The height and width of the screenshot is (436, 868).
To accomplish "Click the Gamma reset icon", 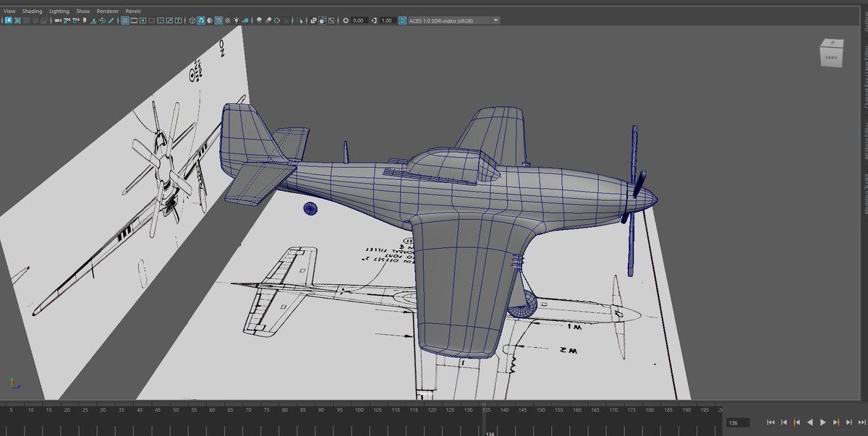I will tap(374, 20).
